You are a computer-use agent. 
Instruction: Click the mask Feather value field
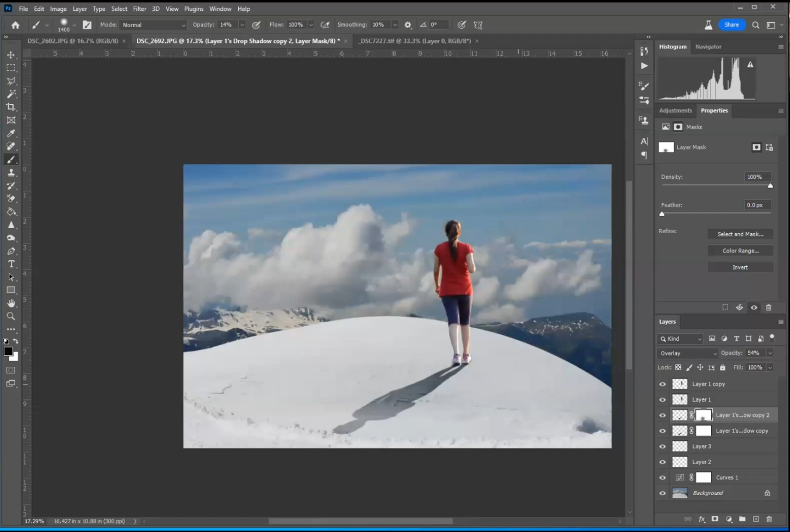pos(757,205)
